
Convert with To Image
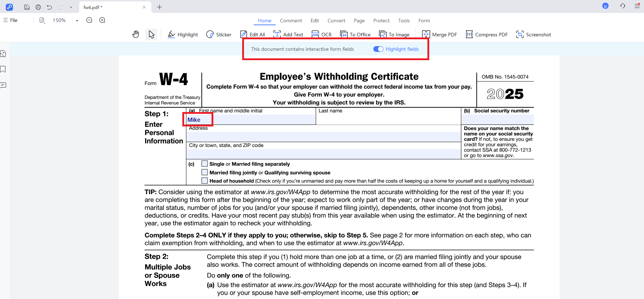[394, 35]
